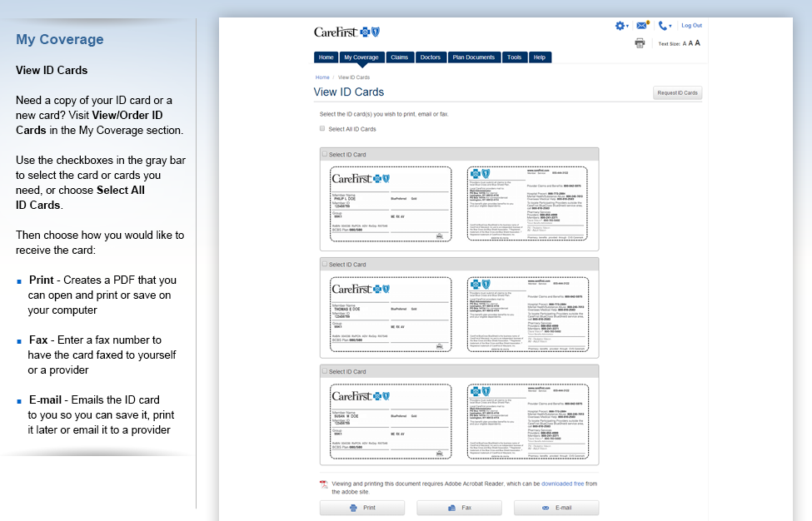
Task: Click the Fax button
Action: [460, 508]
